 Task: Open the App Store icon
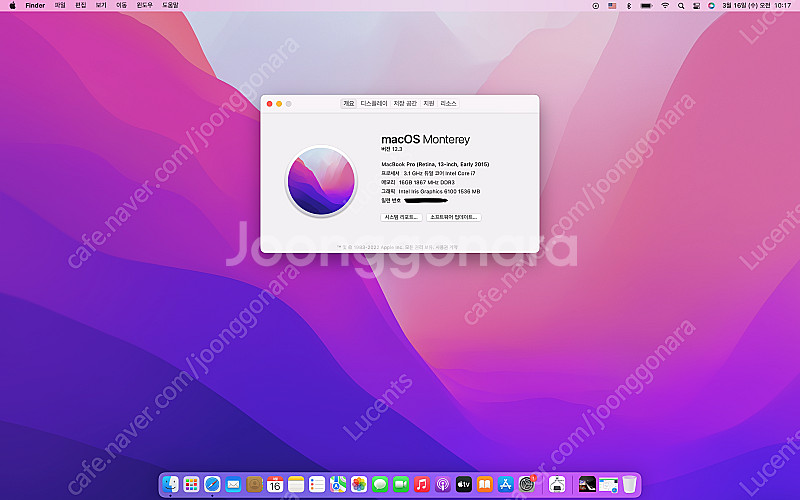(x=505, y=484)
